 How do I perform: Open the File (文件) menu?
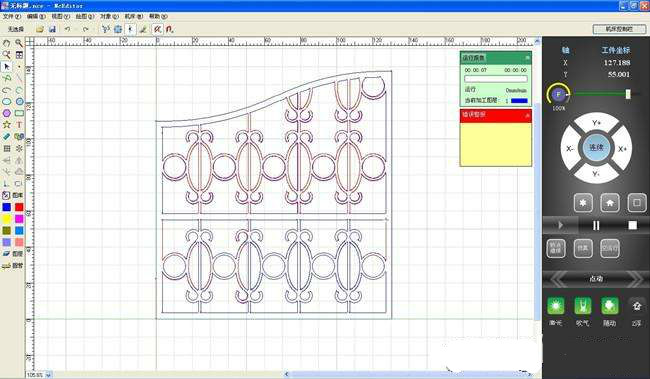[12, 17]
